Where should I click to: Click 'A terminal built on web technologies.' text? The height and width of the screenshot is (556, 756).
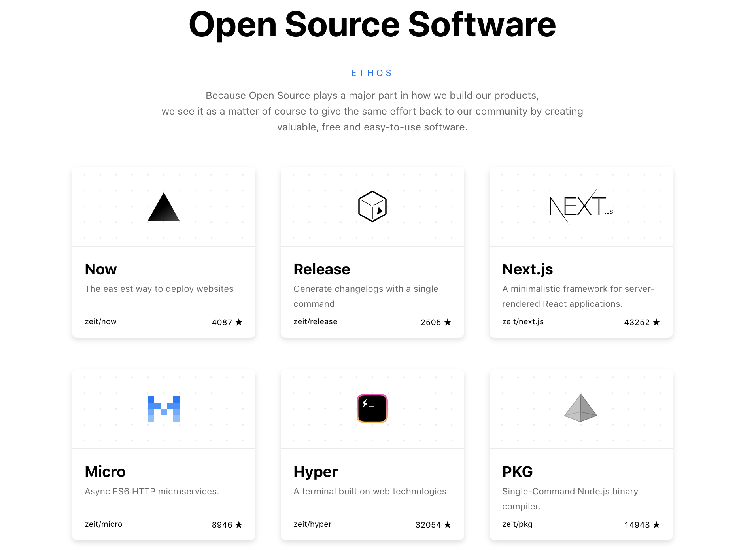(371, 492)
